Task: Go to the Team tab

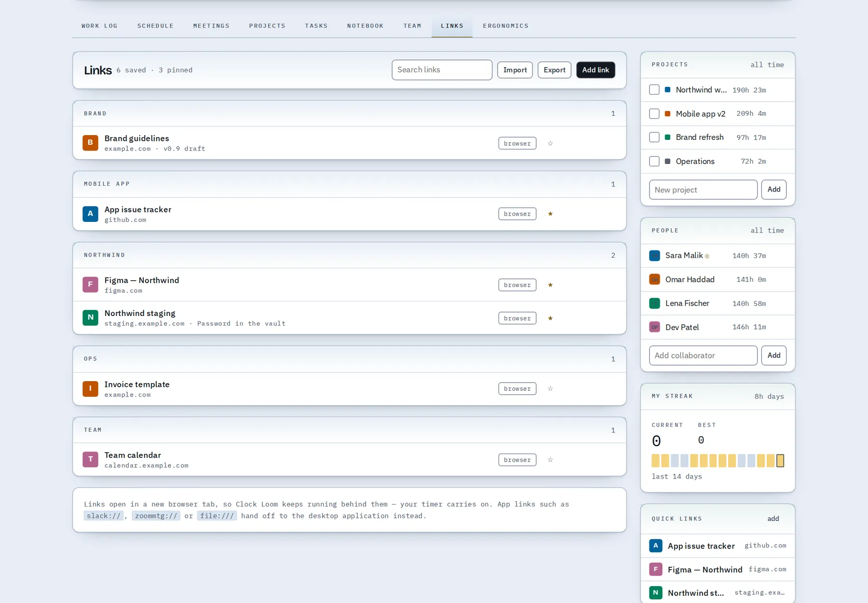Action: click(x=412, y=26)
